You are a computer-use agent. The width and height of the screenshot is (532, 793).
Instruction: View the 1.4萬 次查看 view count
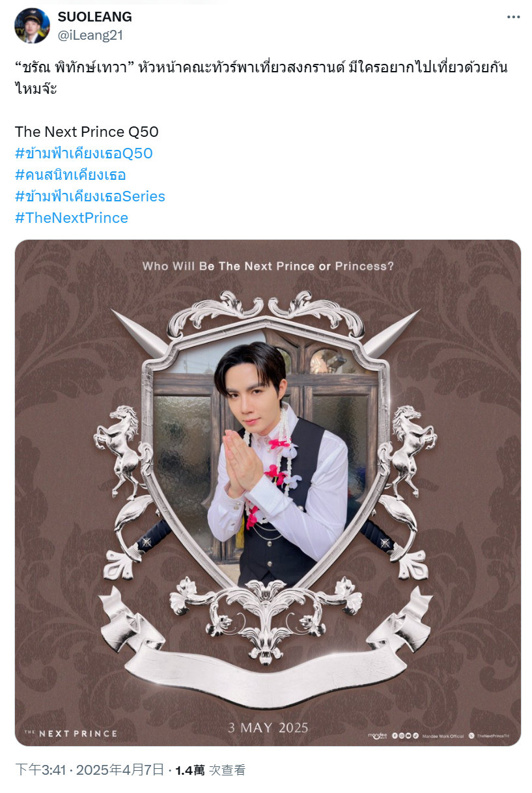pos(210,770)
